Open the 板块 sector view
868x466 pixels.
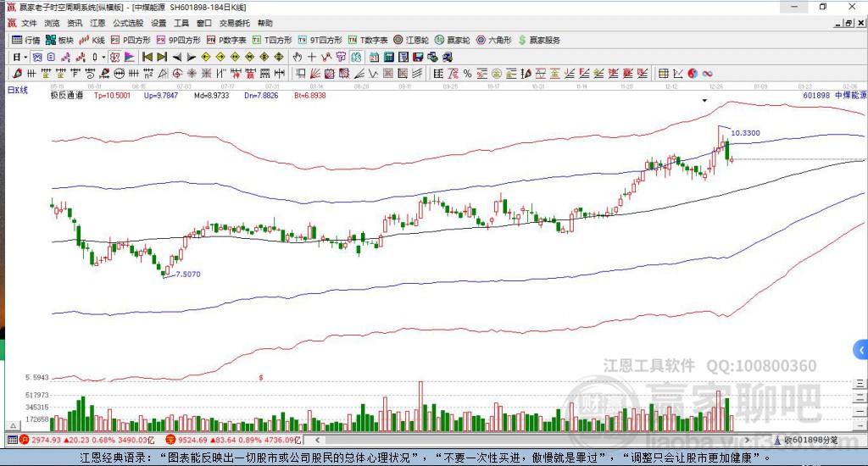pyautogui.click(x=59, y=40)
